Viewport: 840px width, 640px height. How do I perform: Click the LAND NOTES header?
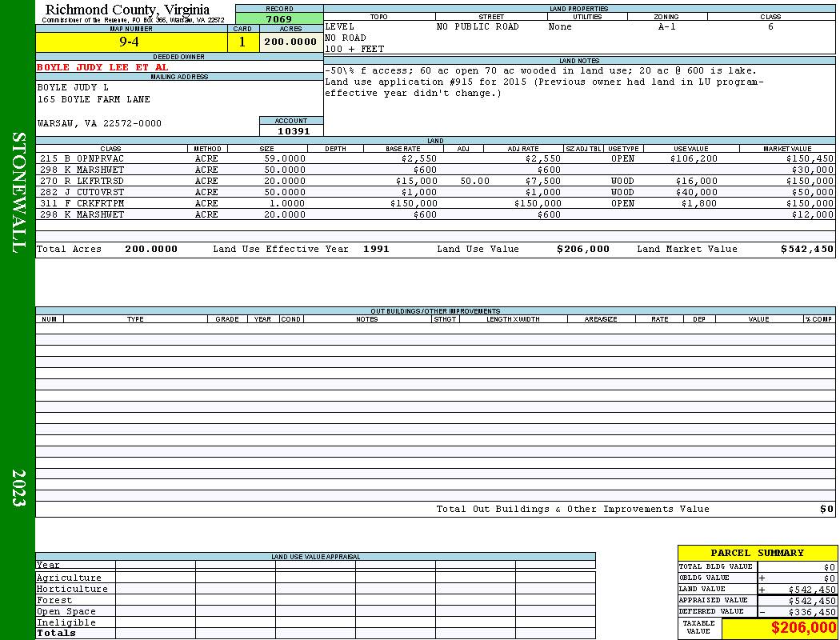click(x=579, y=61)
